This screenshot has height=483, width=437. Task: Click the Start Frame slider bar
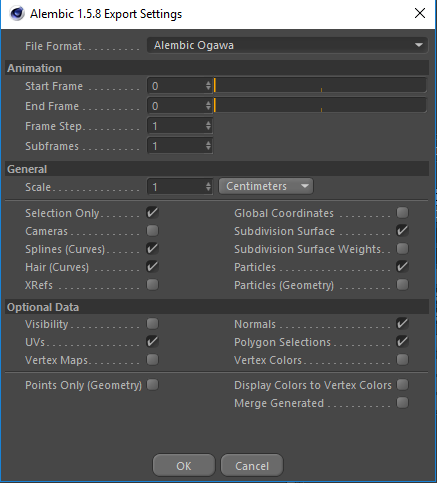(320, 85)
